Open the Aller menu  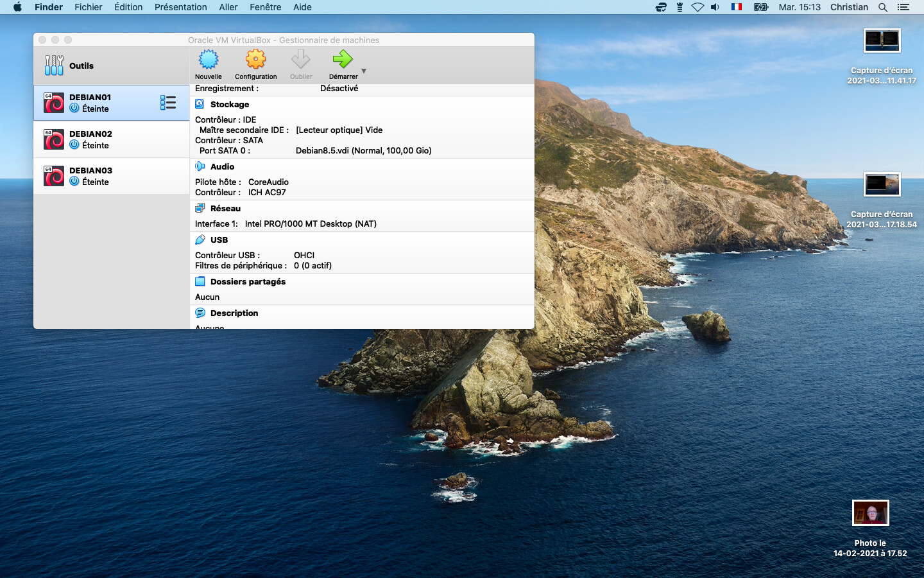[228, 7]
